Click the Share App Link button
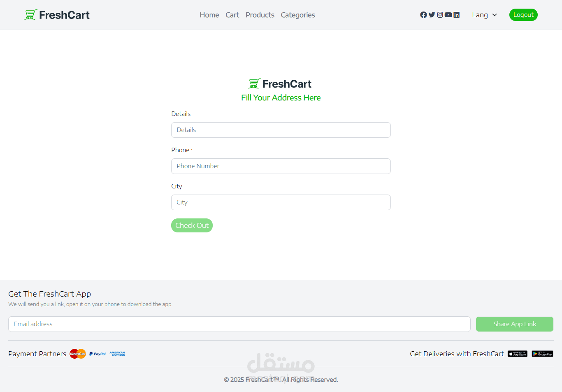This screenshot has height=392, width=562. tap(515, 324)
